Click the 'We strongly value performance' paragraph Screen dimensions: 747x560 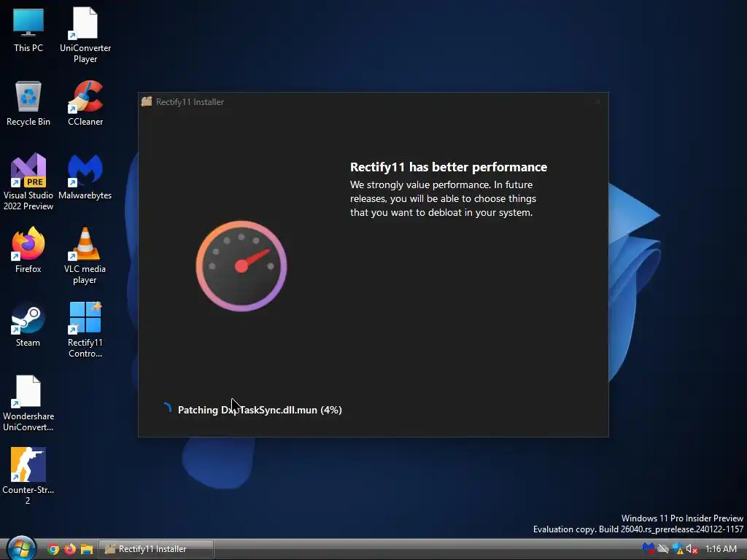click(443, 198)
